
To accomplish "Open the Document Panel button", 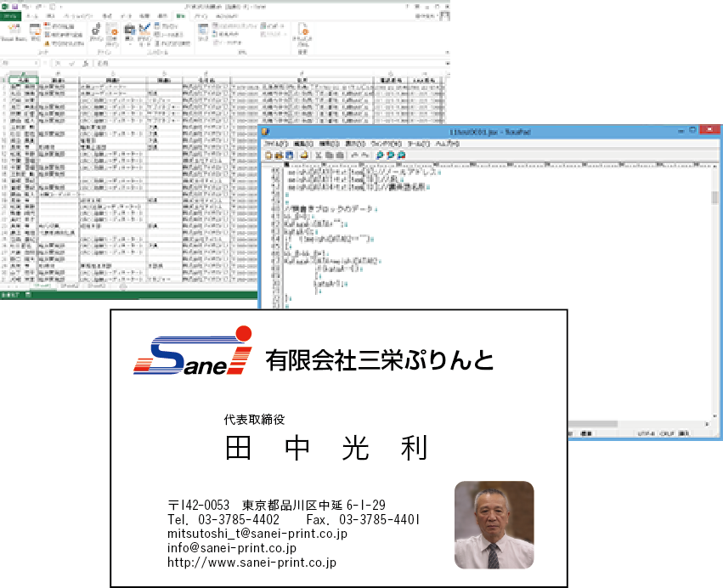I will click(x=302, y=35).
